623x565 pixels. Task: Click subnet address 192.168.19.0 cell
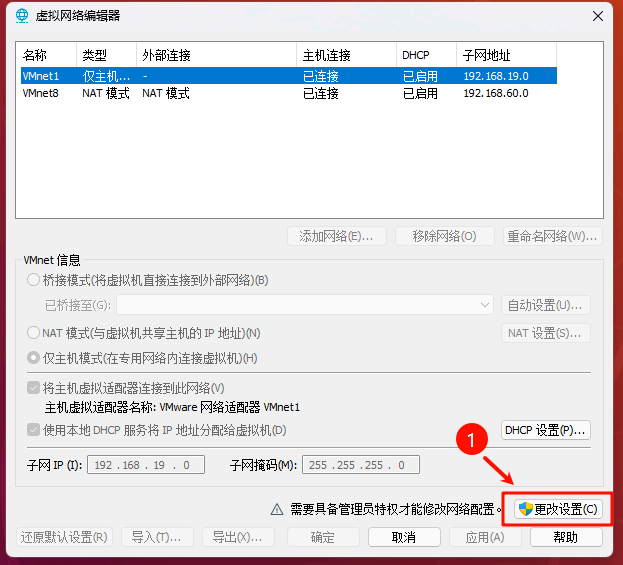click(496, 75)
